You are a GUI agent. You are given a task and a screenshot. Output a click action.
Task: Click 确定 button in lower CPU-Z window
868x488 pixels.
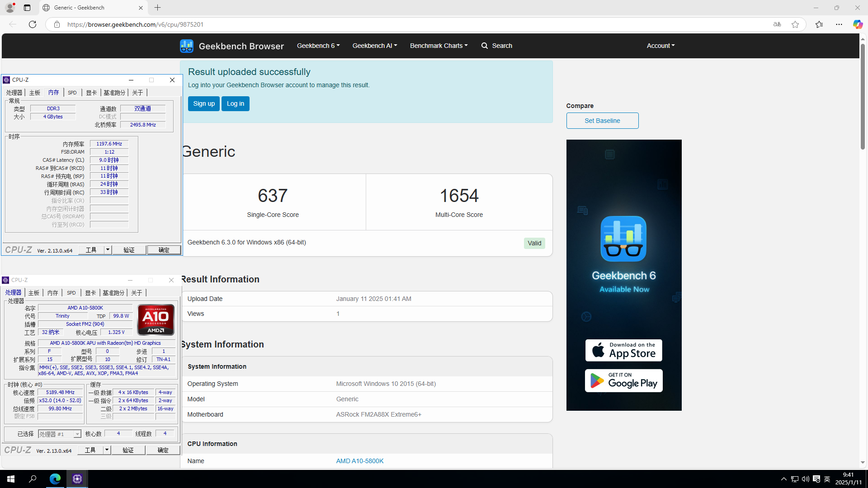tap(163, 450)
